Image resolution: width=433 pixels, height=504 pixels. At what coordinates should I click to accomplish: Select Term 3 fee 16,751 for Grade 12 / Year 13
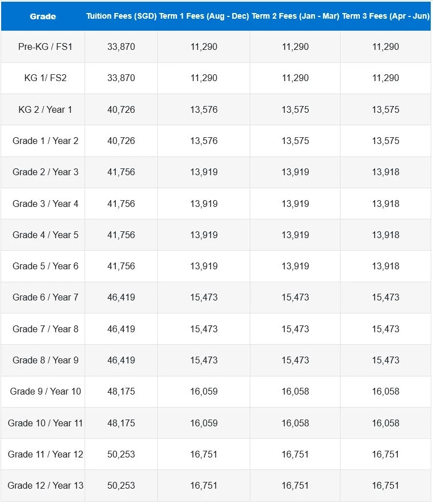pyautogui.click(x=386, y=486)
